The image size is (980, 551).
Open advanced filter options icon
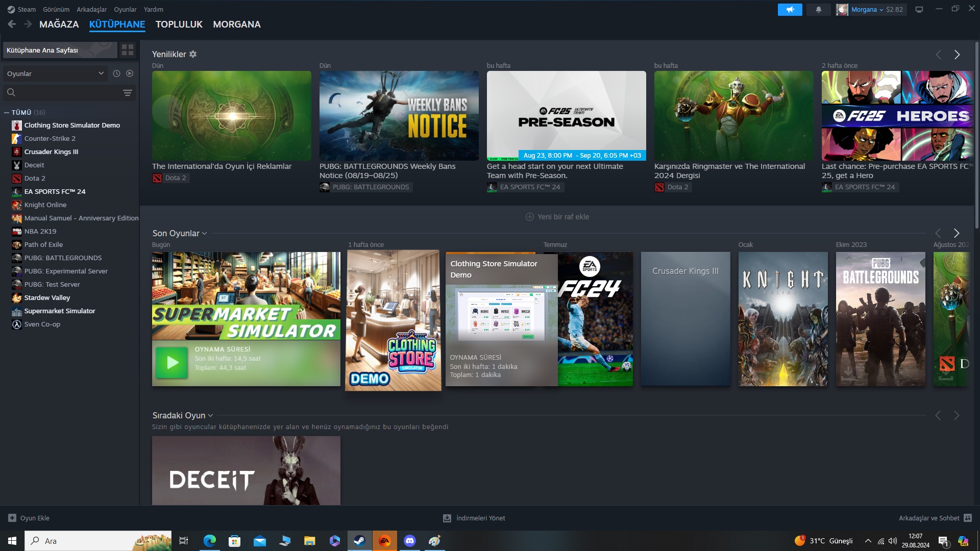(x=128, y=93)
